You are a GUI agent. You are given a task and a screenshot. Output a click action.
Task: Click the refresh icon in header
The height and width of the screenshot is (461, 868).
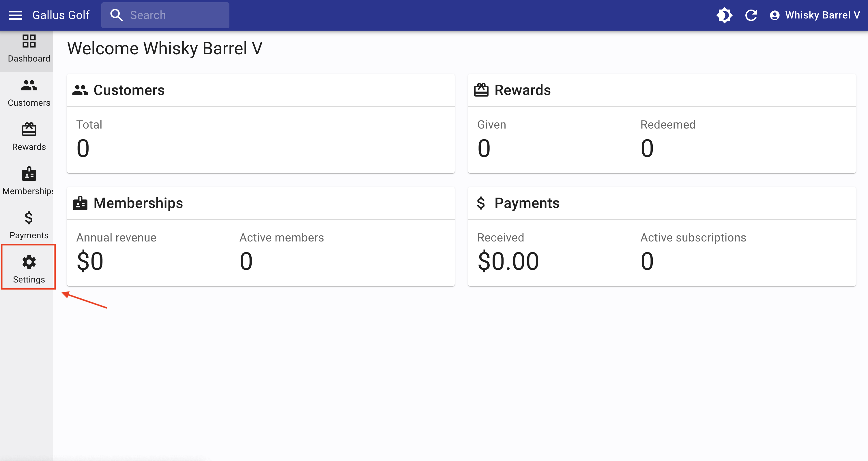coord(751,15)
